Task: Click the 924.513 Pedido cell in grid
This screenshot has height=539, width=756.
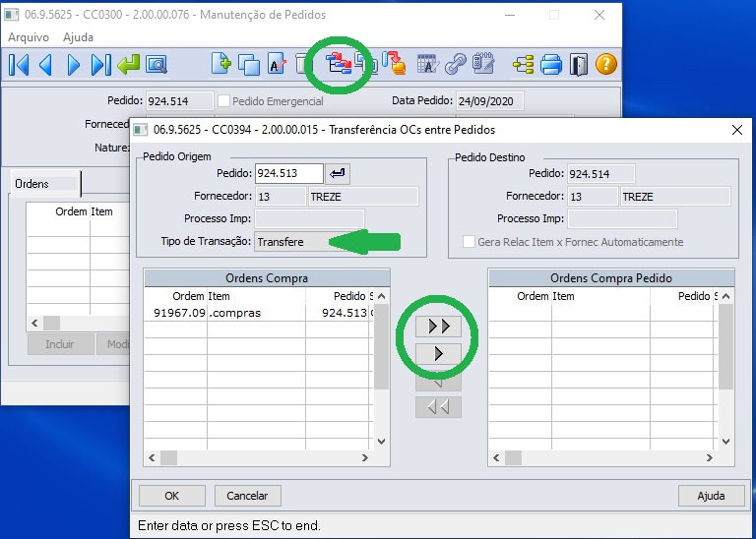Action: 338,313
